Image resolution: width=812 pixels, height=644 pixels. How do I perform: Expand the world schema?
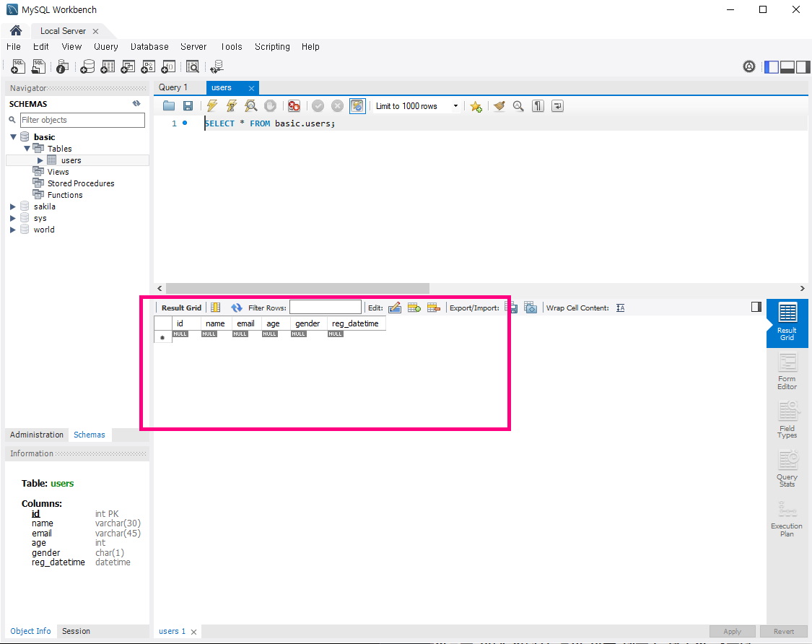(13, 230)
